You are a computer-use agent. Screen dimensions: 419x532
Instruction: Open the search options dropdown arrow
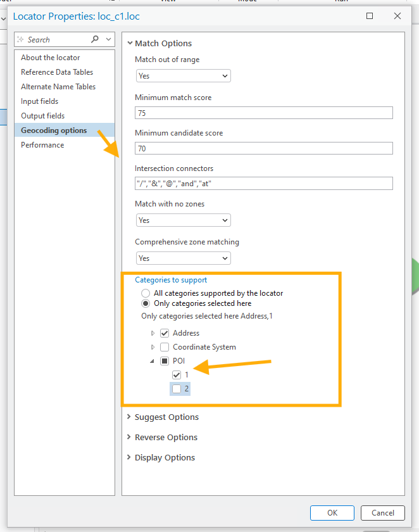(x=109, y=39)
